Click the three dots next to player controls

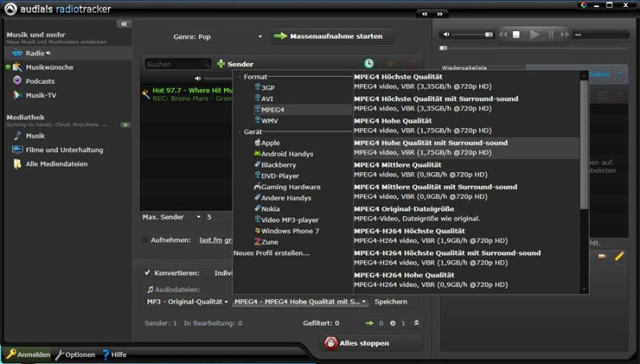pos(578,34)
